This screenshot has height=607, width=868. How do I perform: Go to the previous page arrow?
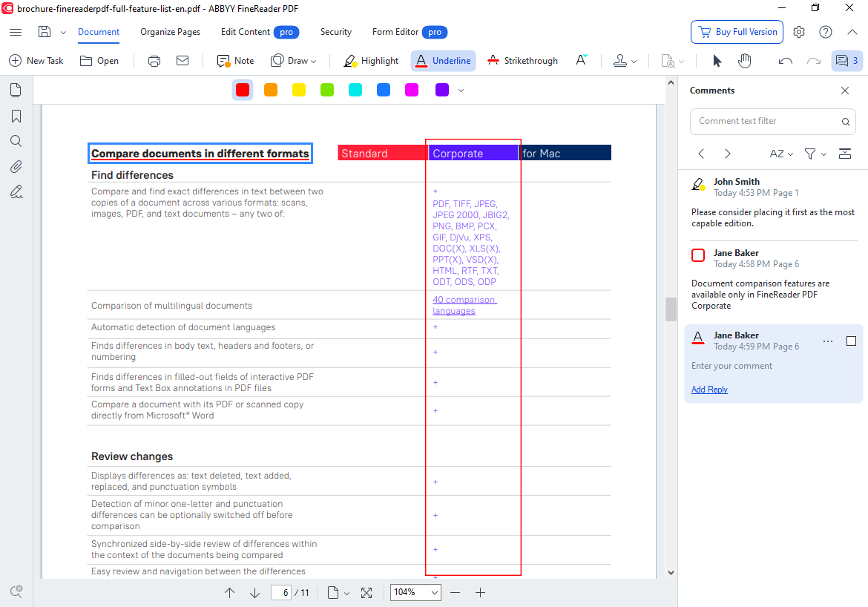(x=230, y=593)
